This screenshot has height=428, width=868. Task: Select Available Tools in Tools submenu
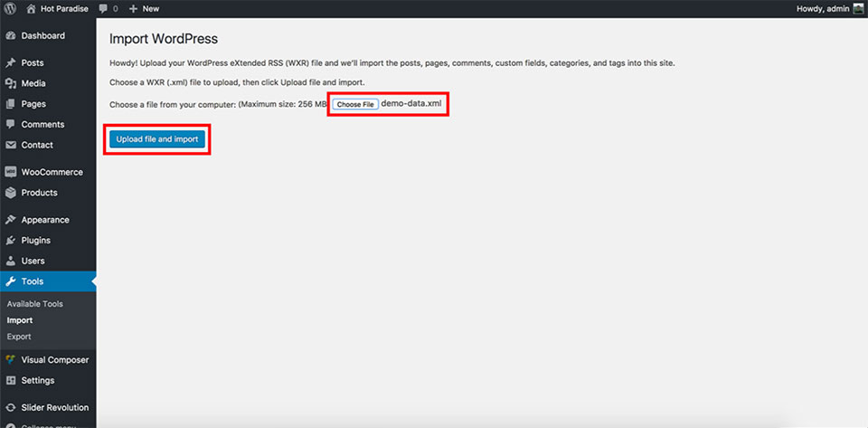34,304
